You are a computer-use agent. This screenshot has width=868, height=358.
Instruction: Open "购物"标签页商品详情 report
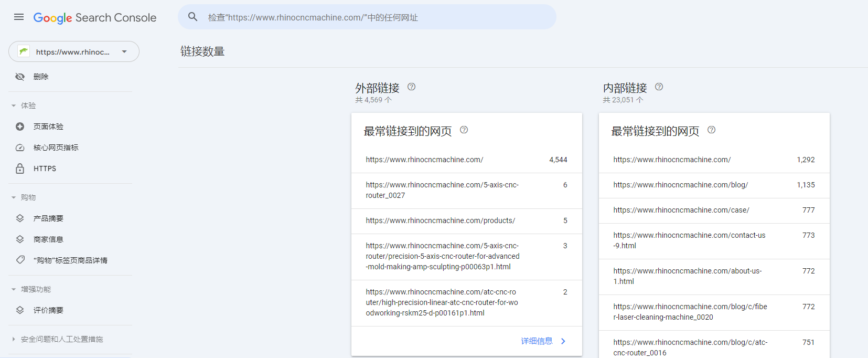tap(71, 260)
